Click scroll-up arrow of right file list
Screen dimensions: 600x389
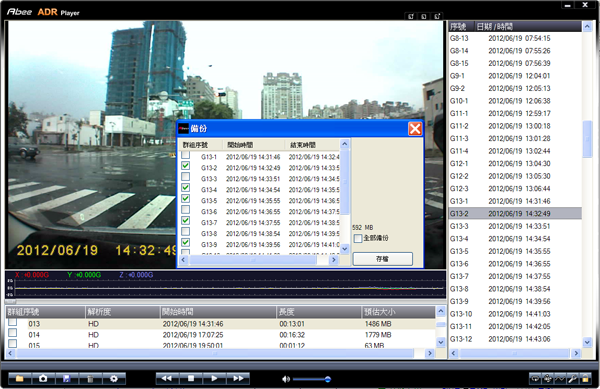[x=587, y=26]
